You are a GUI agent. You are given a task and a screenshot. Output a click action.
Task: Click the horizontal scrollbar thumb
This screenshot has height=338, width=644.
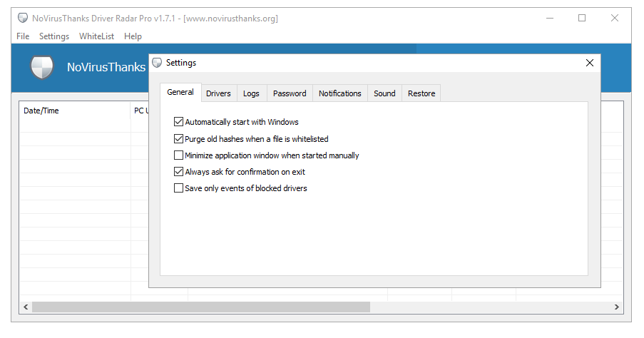tap(201, 307)
